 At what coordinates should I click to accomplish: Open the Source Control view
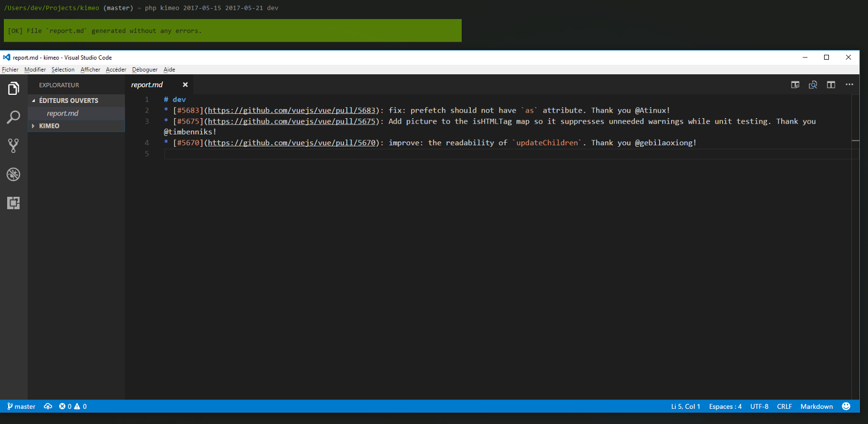[x=14, y=145]
